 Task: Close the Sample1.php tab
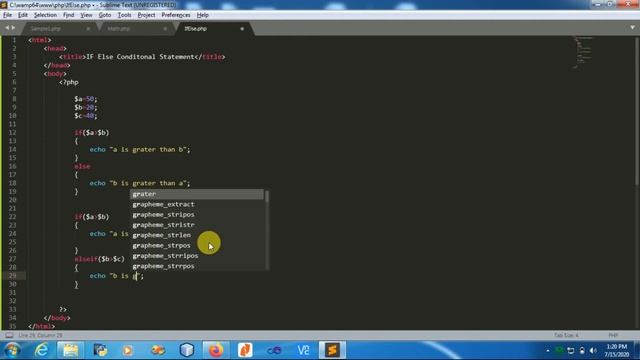88,29
